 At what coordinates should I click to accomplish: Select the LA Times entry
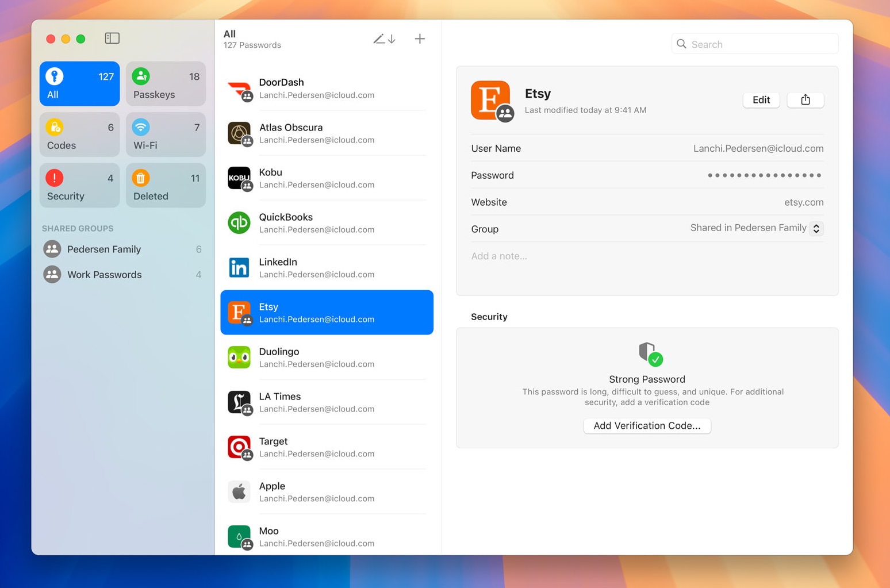(327, 402)
